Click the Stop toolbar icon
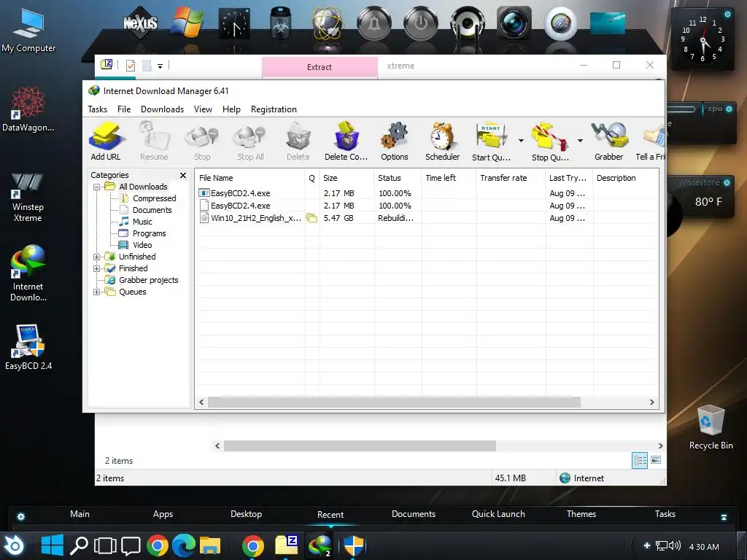Viewport: 747px width, 560px height. [202, 141]
